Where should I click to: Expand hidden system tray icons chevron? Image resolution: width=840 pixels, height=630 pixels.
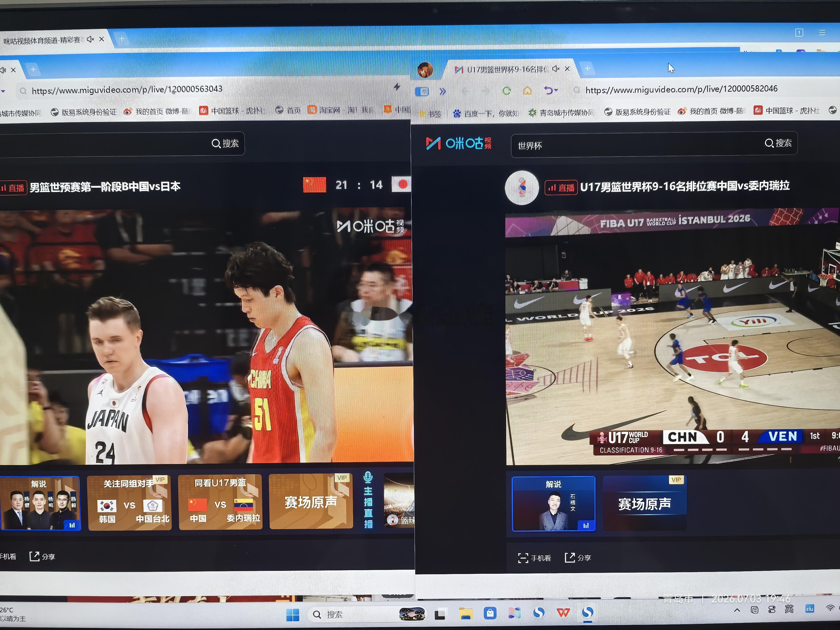click(x=737, y=610)
